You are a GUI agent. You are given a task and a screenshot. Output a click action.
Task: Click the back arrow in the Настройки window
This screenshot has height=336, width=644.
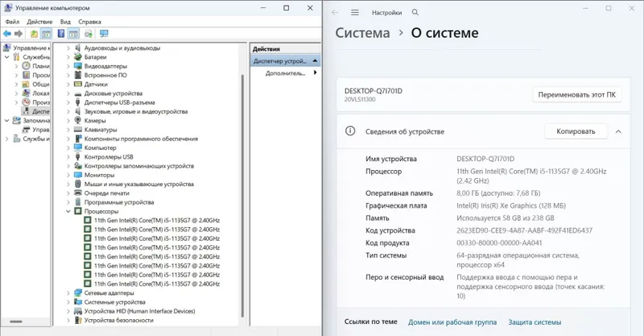click(335, 13)
